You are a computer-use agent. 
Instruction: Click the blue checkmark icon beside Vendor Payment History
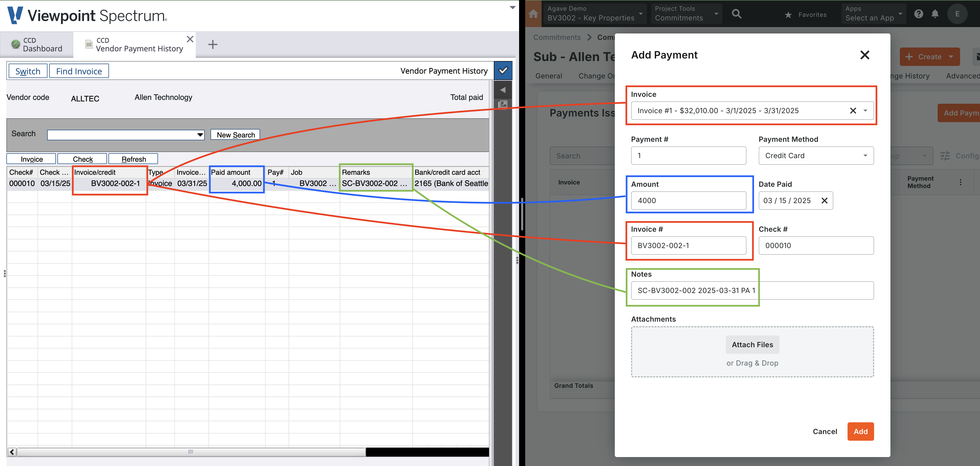tap(503, 71)
